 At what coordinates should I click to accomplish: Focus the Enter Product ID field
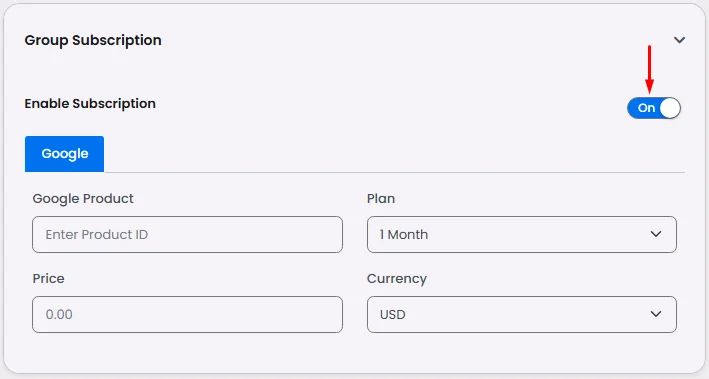tap(187, 234)
